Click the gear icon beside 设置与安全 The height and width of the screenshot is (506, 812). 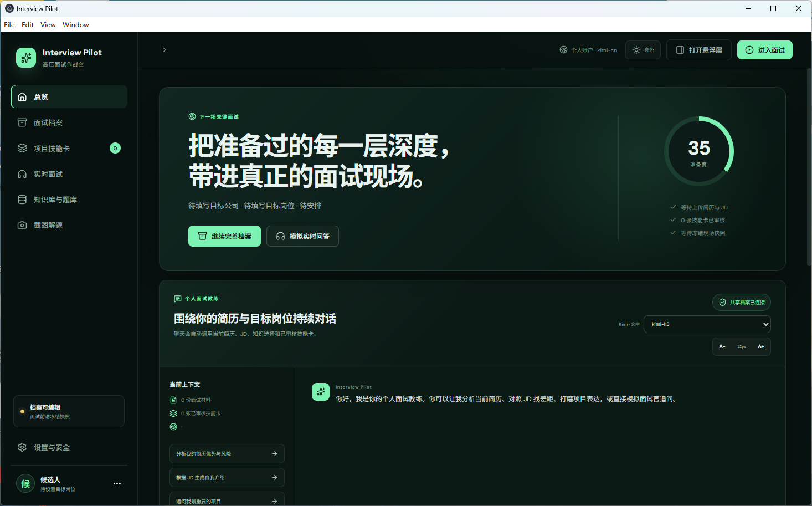tap(22, 447)
